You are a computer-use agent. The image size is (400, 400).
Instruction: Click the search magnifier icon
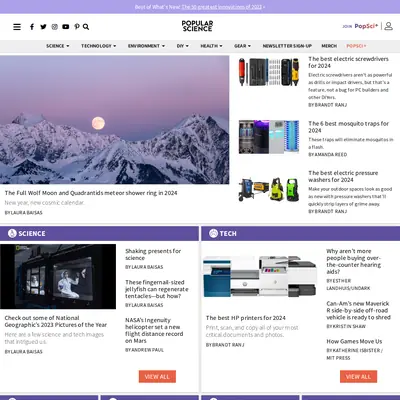(x=86, y=27)
